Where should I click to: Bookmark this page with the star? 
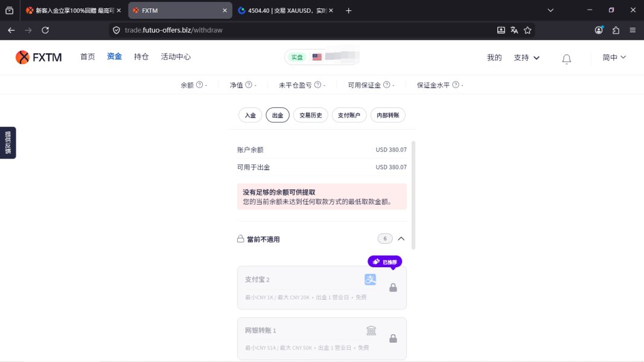click(528, 30)
